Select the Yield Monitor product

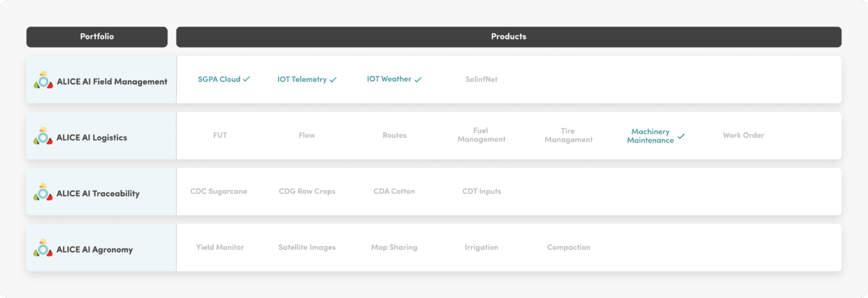pyautogui.click(x=220, y=248)
